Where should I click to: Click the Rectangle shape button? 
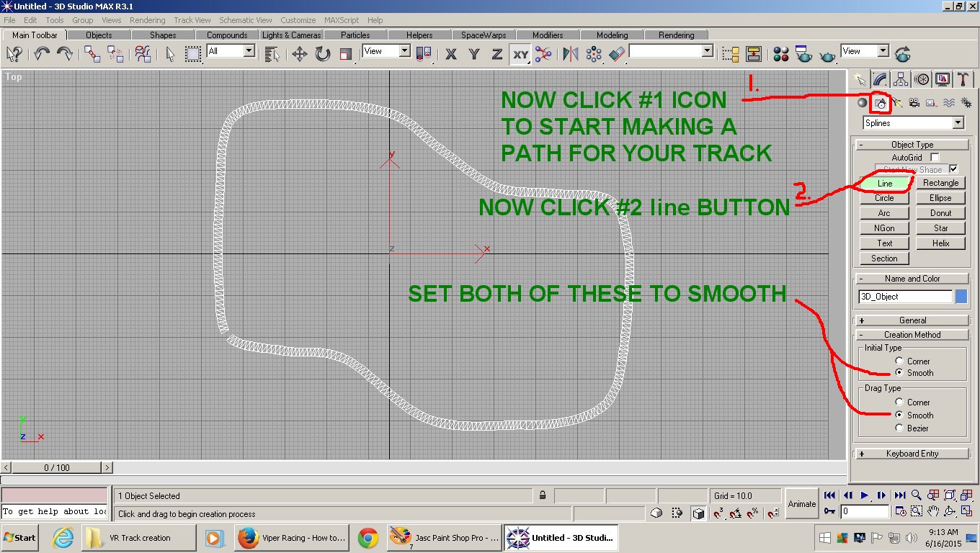pyautogui.click(x=940, y=183)
